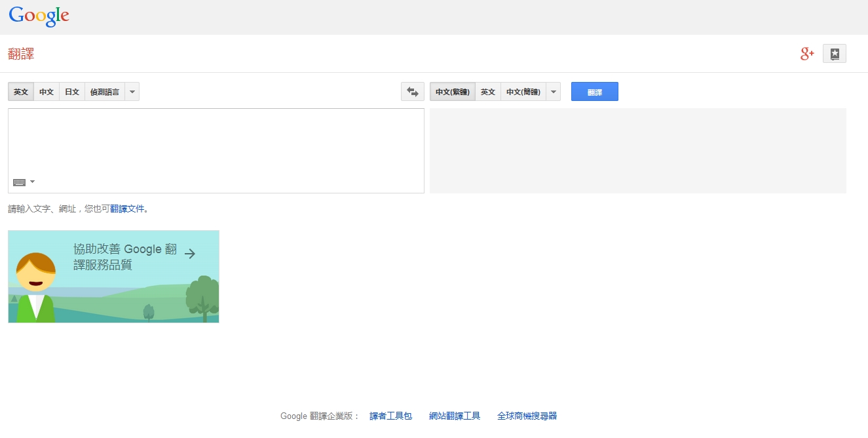Enable 偵測語言 auto-detect source option
This screenshot has width=868, height=438.
105,92
